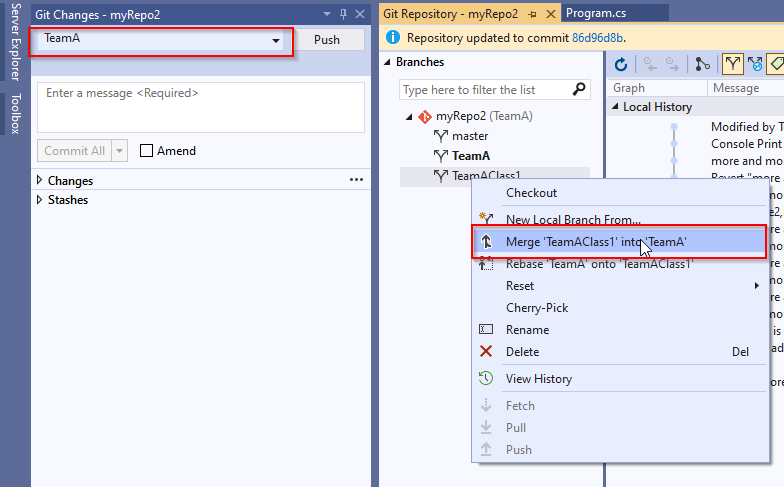Choose Checkout from context menu
Viewport: 784px width, 487px height.
(620, 192)
